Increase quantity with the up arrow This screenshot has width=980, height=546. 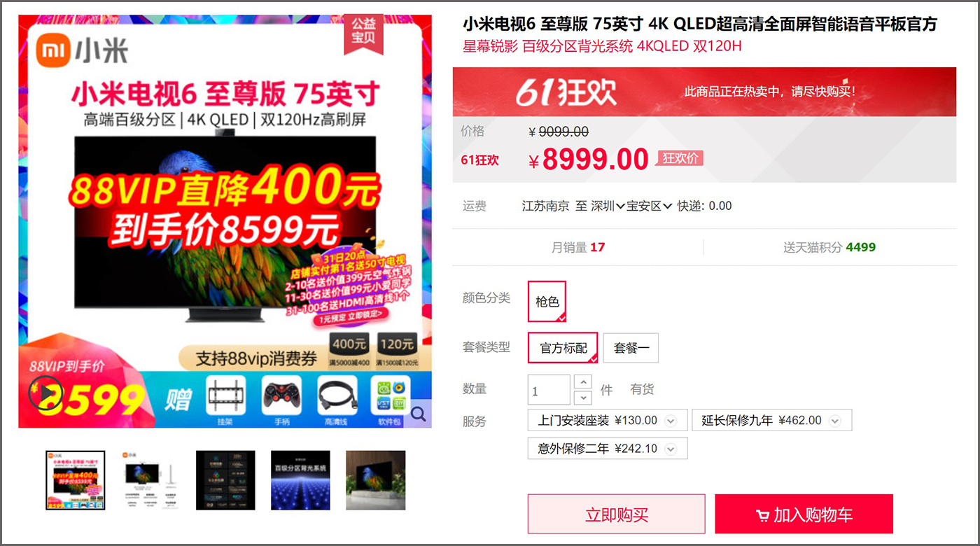pos(582,381)
